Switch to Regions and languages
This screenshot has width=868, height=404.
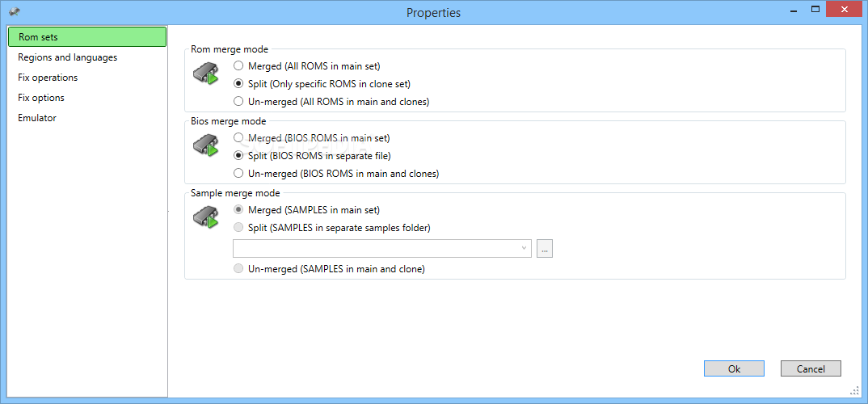click(x=87, y=57)
